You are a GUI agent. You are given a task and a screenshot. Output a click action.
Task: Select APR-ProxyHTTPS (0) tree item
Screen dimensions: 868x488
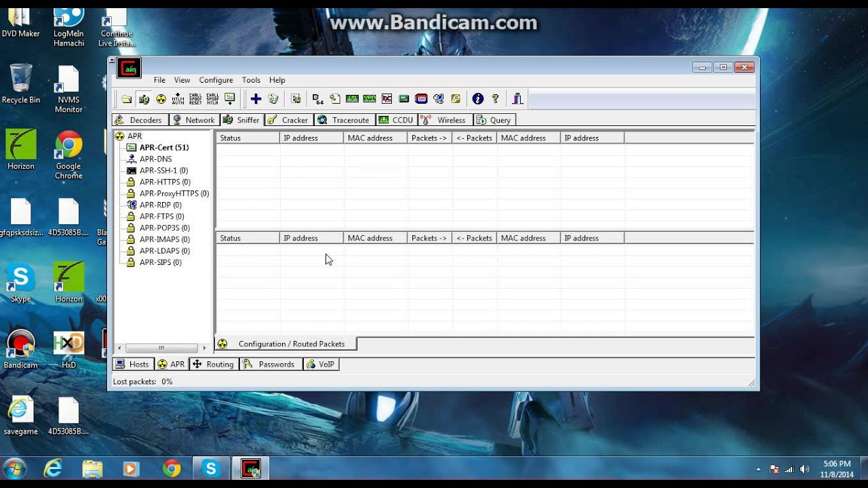[174, 194]
